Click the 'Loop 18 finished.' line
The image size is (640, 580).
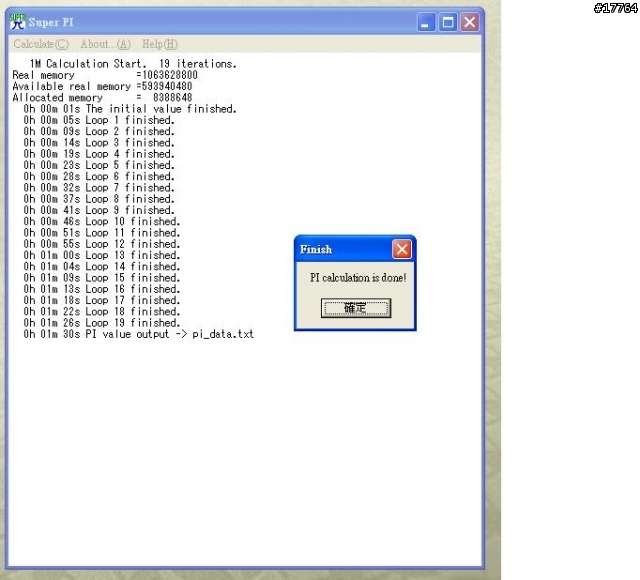point(102,311)
